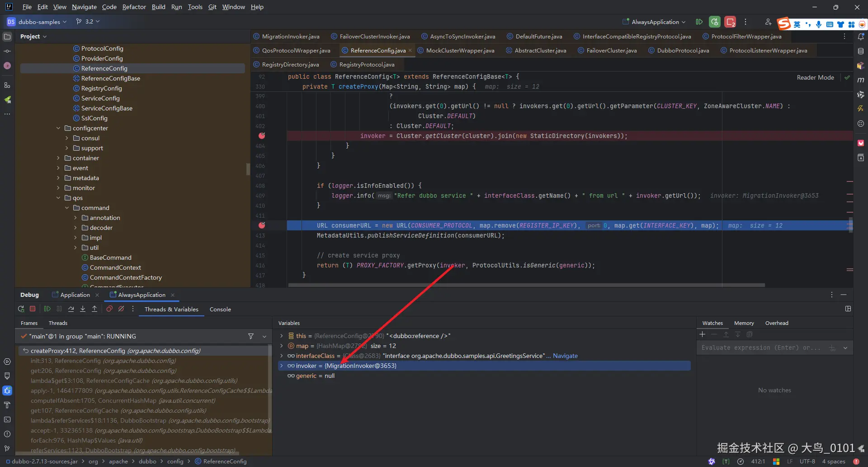Pause program in Debug toolbar
Screen dimensions: 868x467
tap(59, 309)
